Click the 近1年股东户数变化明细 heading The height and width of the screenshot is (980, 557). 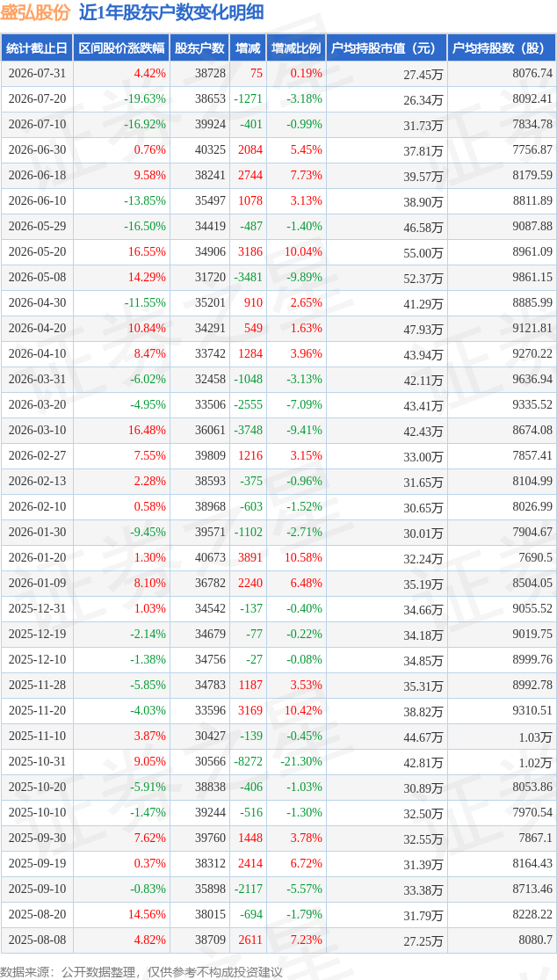click(171, 12)
